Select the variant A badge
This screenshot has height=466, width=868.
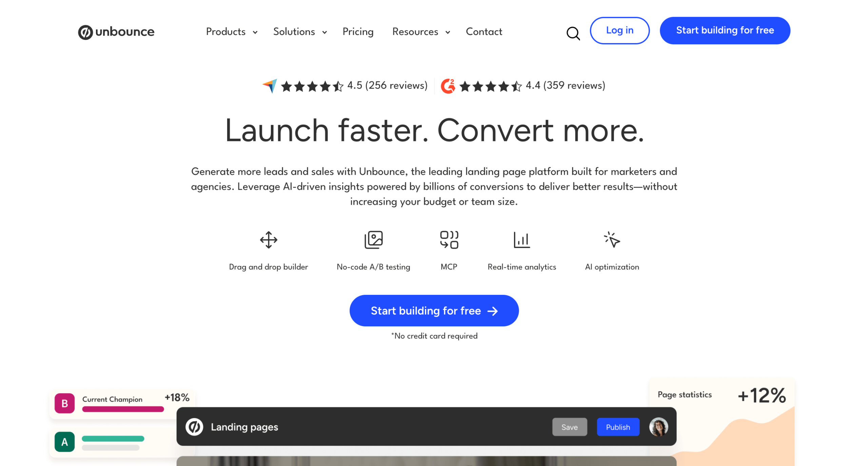[x=64, y=442]
